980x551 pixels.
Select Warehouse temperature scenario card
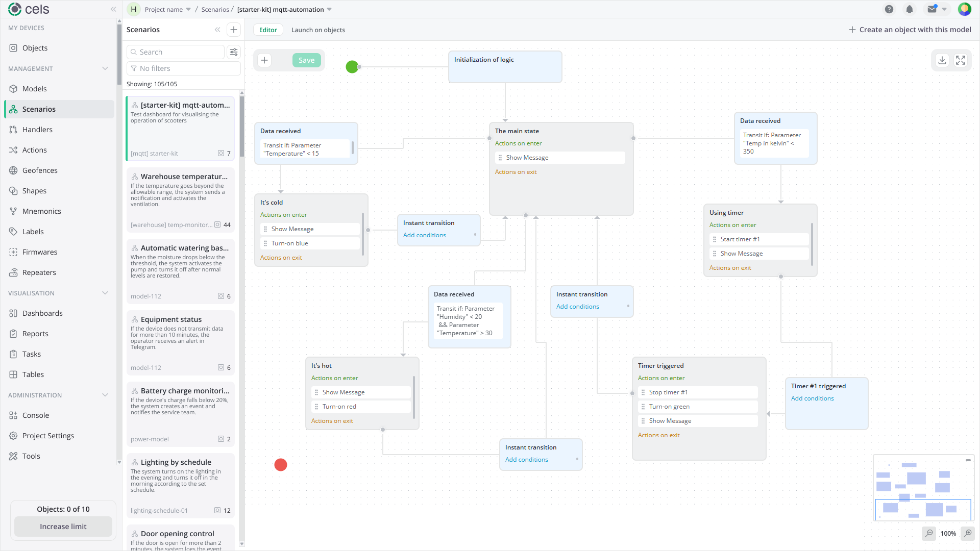pos(181,200)
